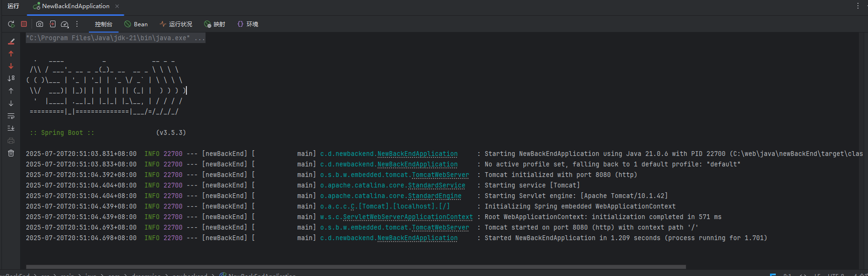Close the NewBackEndApplication run tab

coord(117,6)
